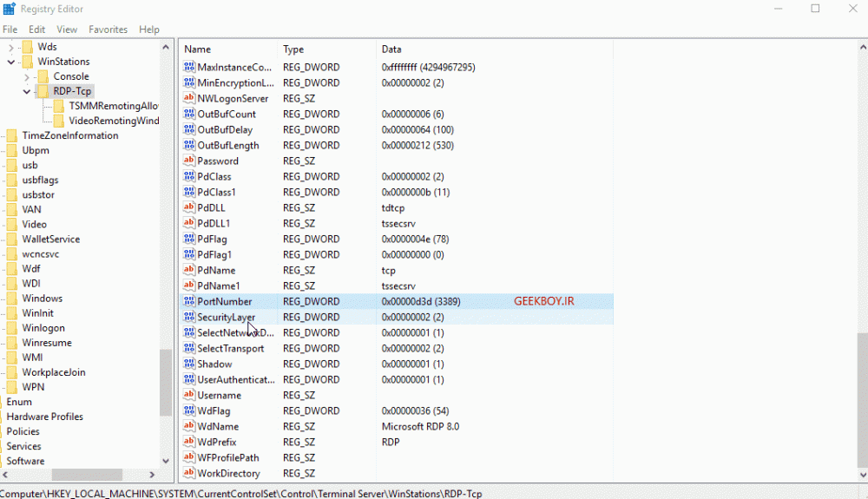Open the Favorites menu
The height and width of the screenshot is (499, 868).
[108, 30]
